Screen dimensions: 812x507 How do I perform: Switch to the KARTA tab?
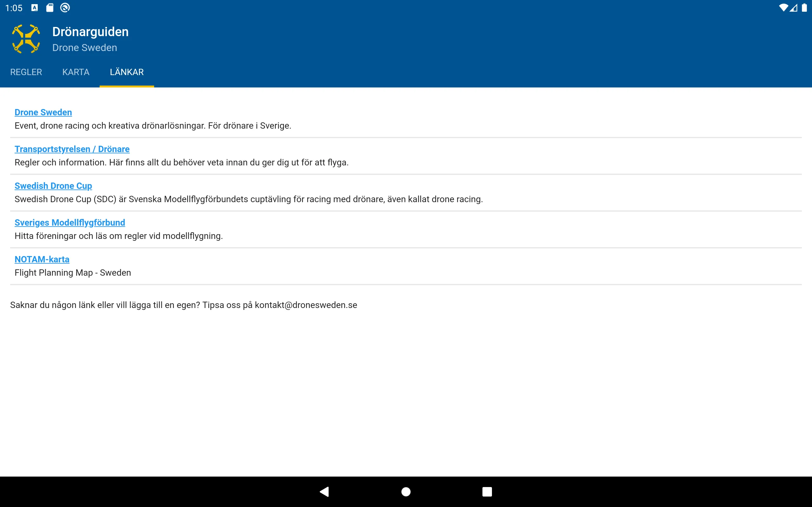click(x=75, y=72)
